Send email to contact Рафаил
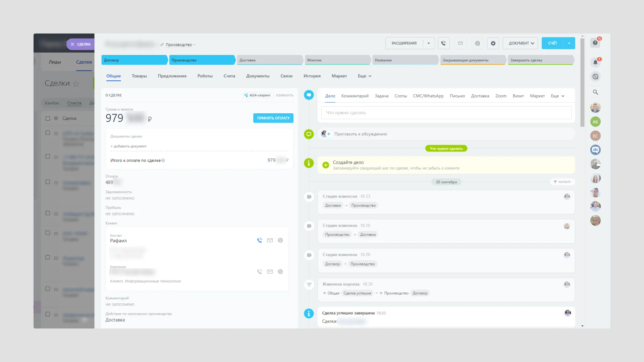644x362 pixels. pyautogui.click(x=270, y=240)
